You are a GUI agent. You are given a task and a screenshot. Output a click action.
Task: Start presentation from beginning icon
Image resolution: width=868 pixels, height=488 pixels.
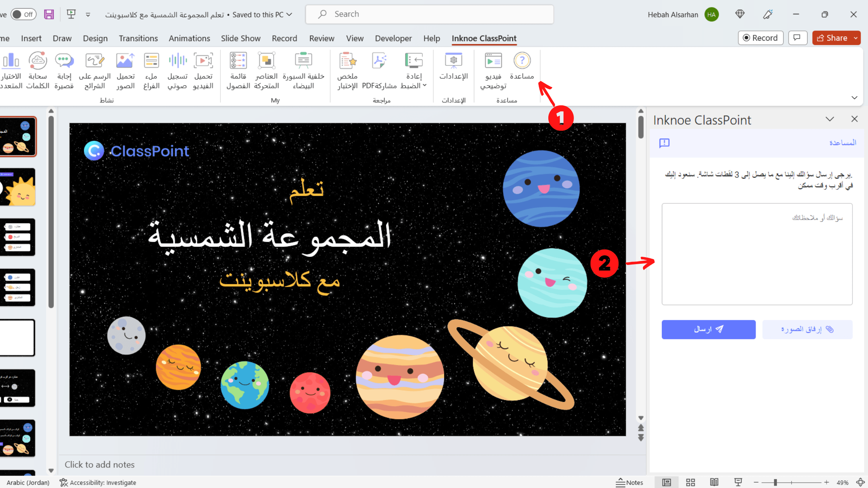point(71,14)
